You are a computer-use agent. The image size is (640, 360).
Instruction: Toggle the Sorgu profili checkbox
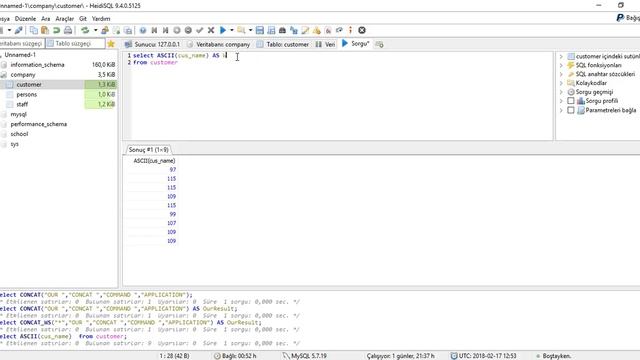click(x=571, y=101)
